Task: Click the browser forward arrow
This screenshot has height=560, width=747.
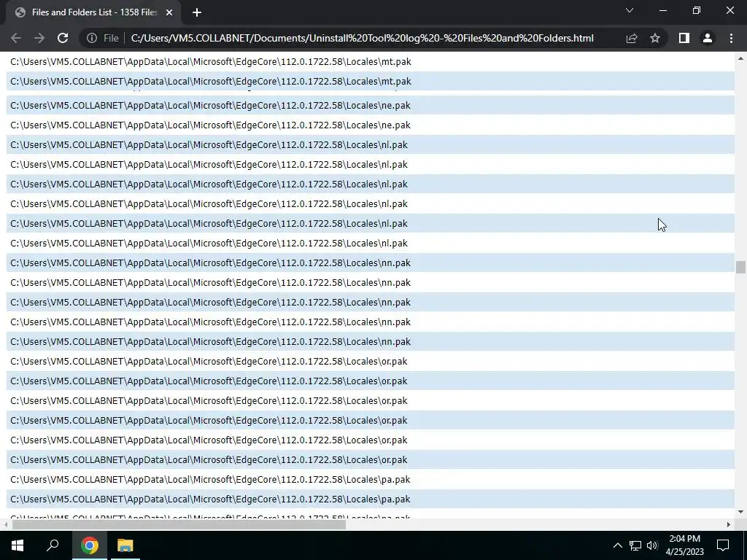Action: pos(39,38)
